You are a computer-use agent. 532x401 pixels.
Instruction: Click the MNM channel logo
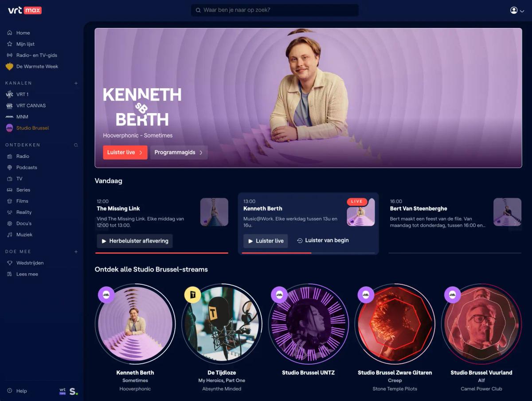(9, 117)
